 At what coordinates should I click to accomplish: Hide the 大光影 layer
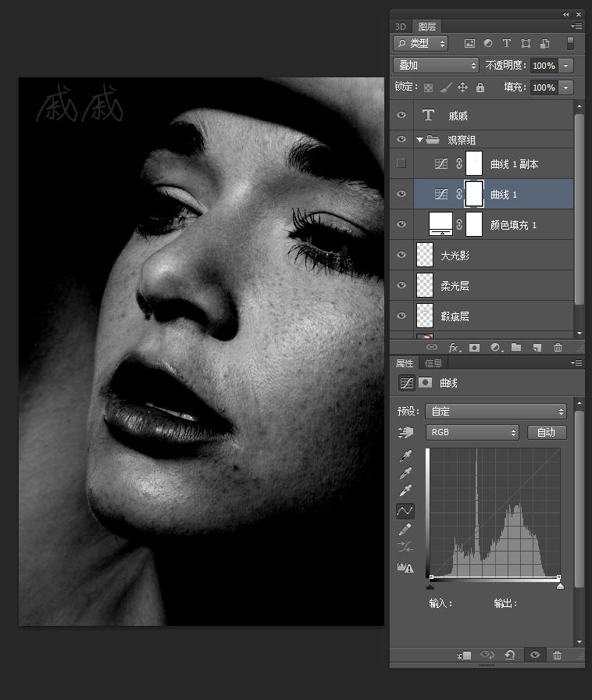(401, 255)
